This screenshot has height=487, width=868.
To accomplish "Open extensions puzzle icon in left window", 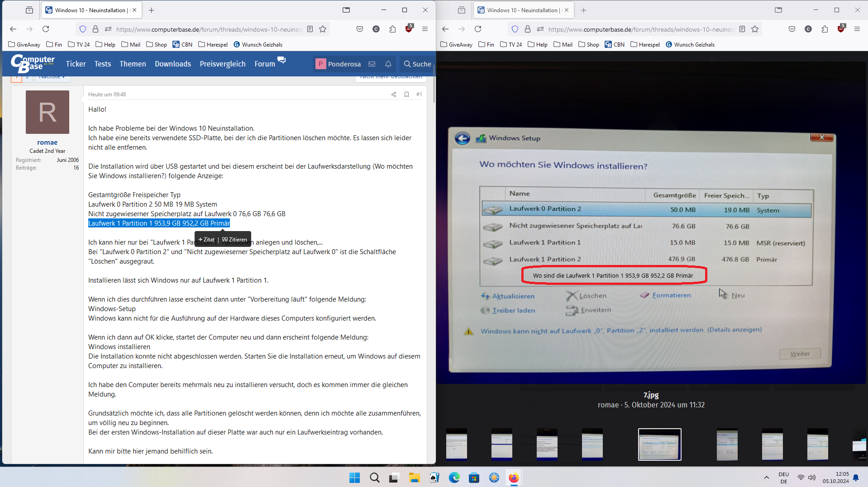I will coord(392,29).
